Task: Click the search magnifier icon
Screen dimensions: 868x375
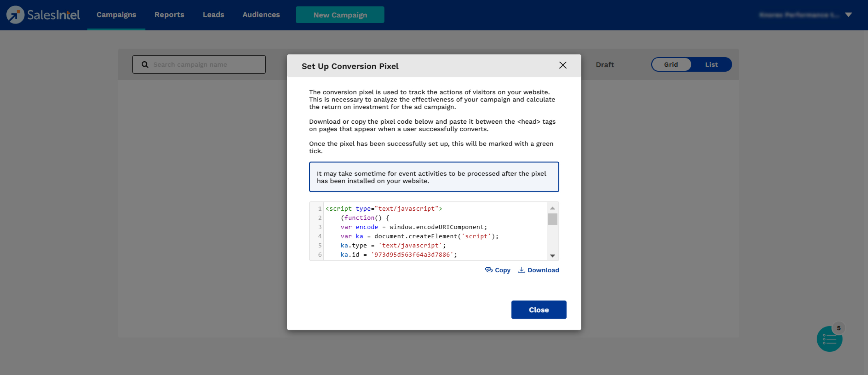Action: coord(145,64)
